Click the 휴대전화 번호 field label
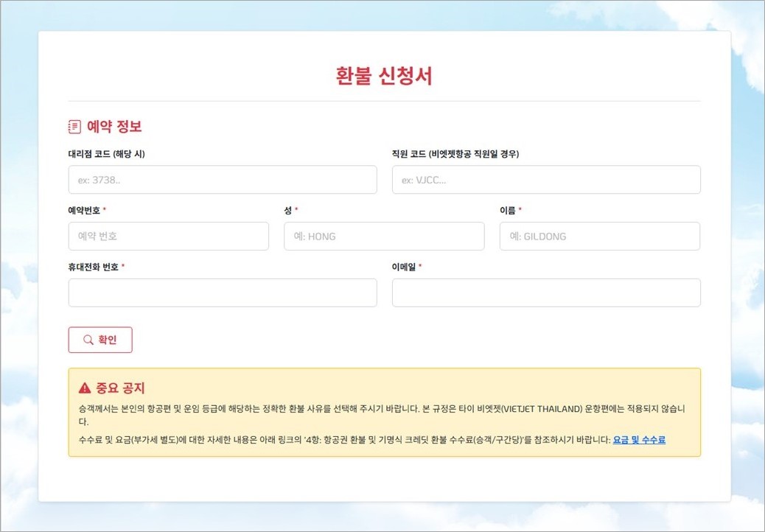Screen dimensions: 765x532 click(x=94, y=267)
